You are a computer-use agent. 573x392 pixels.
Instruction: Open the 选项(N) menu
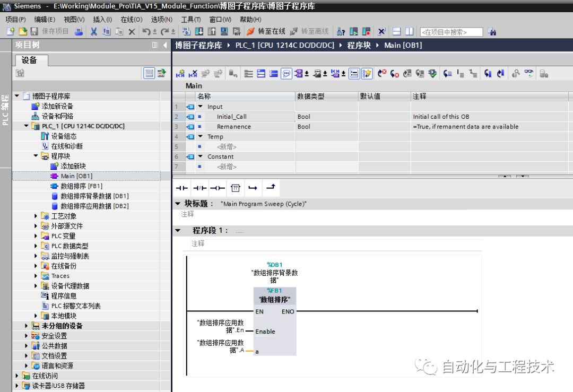point(162,20)
